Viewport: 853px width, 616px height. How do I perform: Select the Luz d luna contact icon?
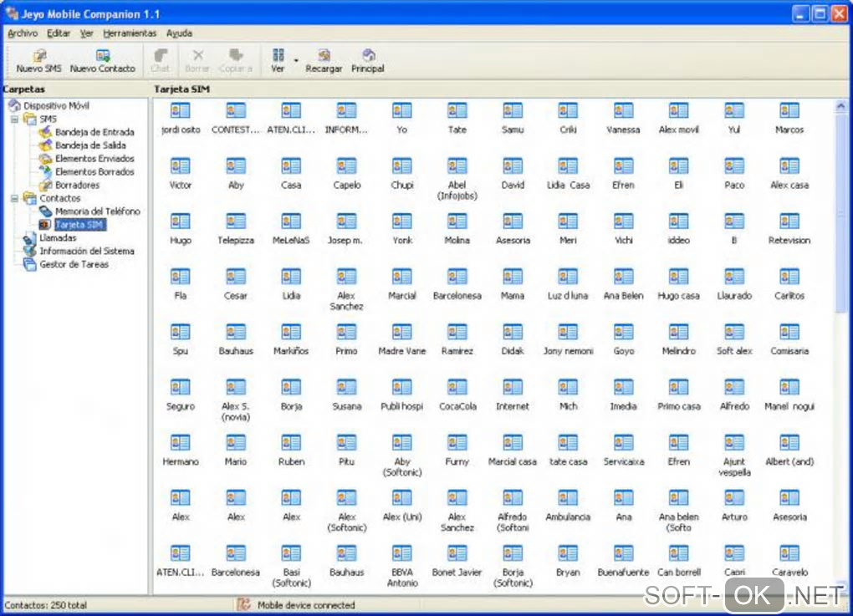pyautogui.click(x=567, y=277)
